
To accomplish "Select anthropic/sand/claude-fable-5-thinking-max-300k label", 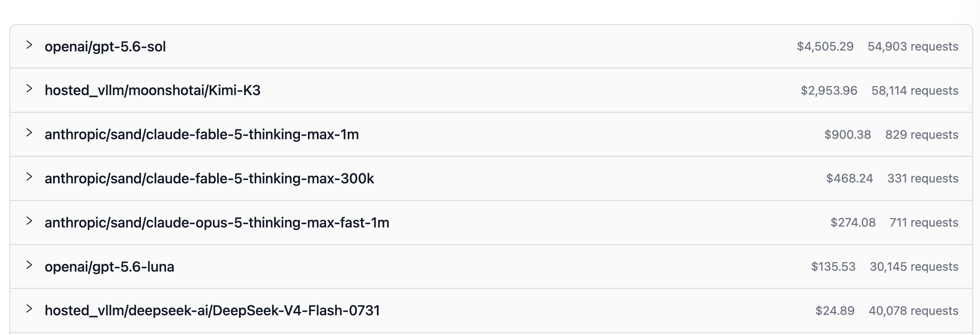I will [x=209, y=179].
